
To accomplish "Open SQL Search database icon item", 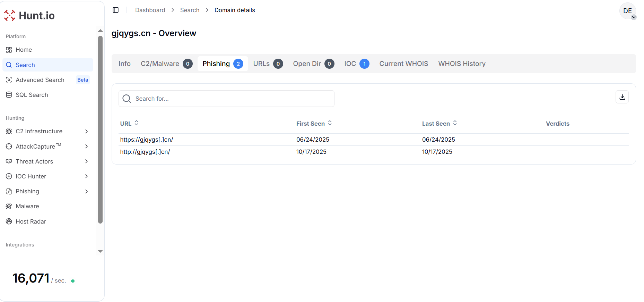I will (32, 95).
